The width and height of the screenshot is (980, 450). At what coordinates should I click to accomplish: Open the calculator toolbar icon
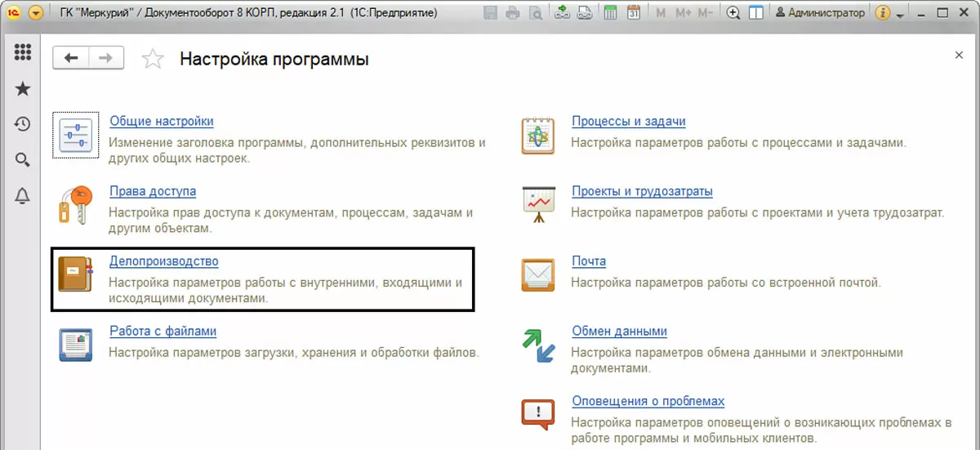[x=610, y=13]
